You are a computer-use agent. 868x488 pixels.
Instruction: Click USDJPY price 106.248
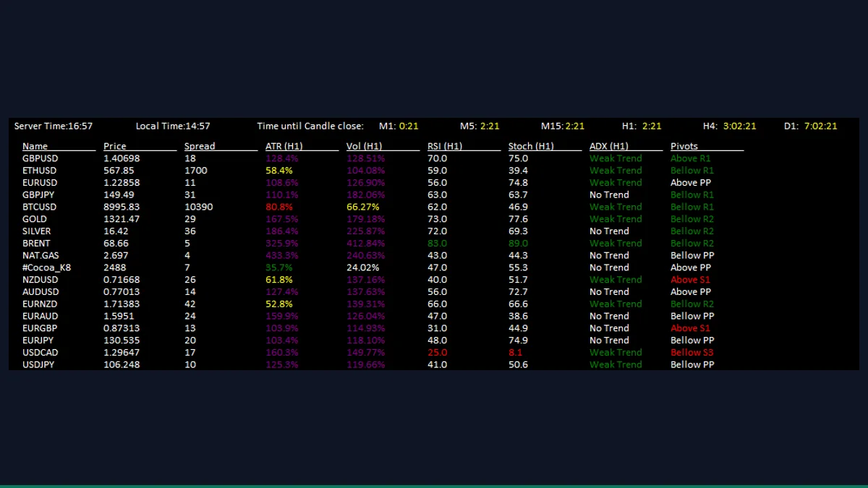[x=122, y=364]
